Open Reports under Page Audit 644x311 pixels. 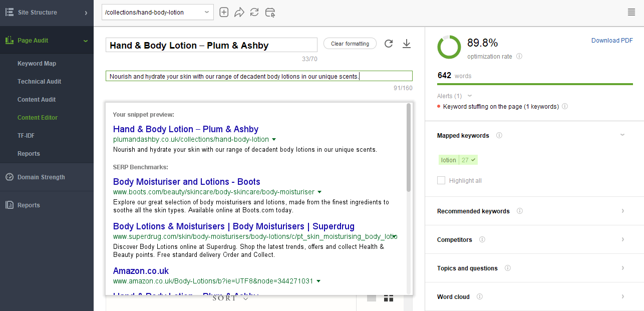point(29,154)
